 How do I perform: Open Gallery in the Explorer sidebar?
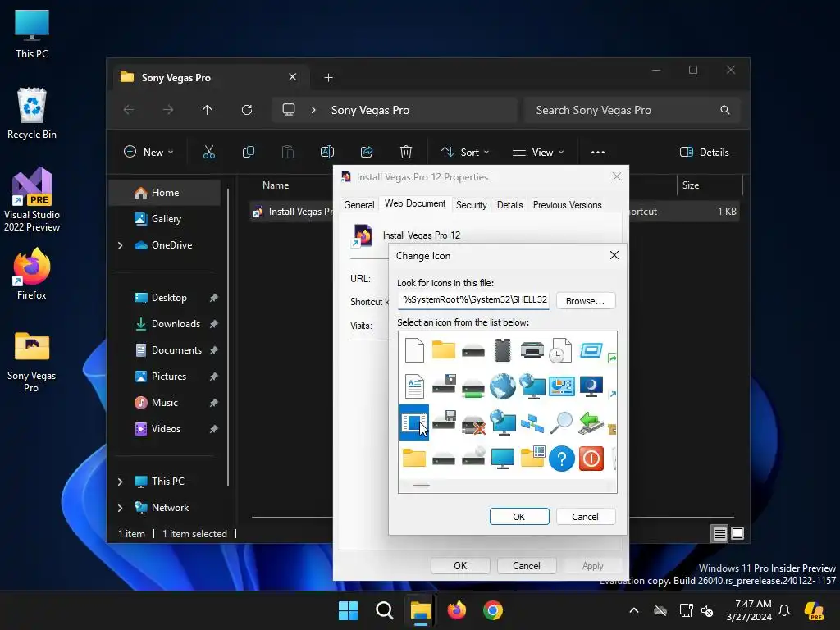click(164, 219)
